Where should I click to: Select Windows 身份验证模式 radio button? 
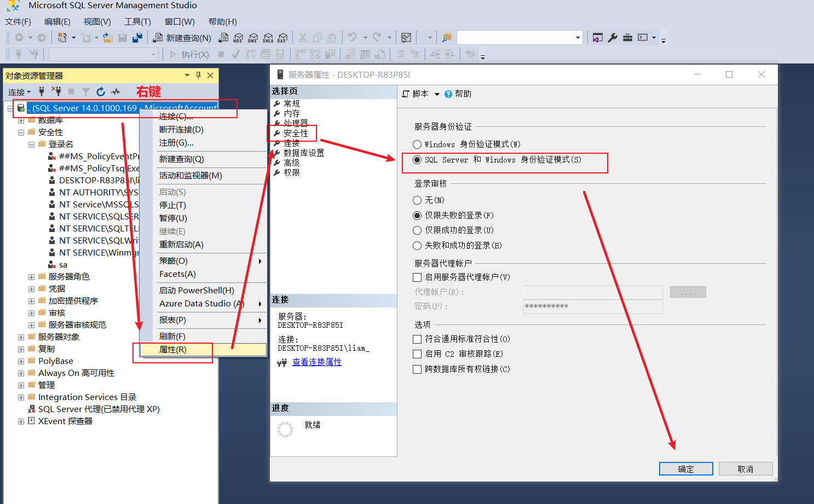tap(417, 144)
